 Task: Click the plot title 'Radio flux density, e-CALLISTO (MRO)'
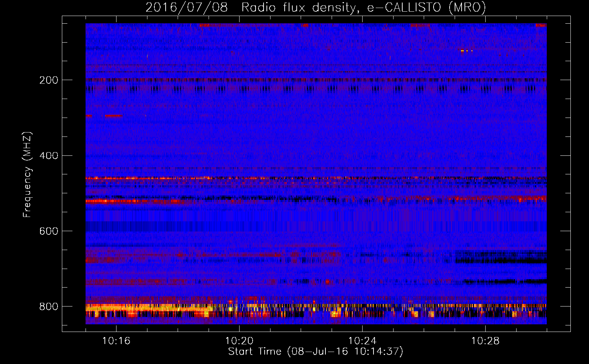coord(364,8)
